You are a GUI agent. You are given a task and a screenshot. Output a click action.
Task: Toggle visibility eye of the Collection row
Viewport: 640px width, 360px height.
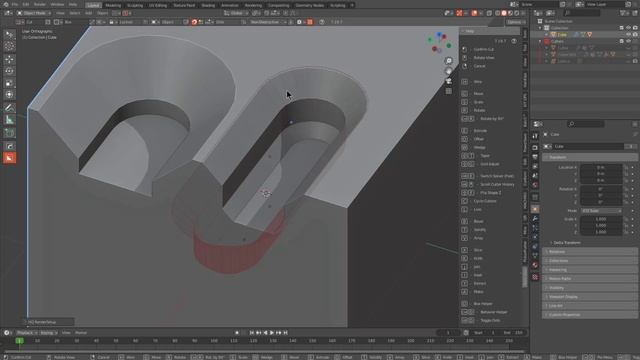(x=629, y=28)
